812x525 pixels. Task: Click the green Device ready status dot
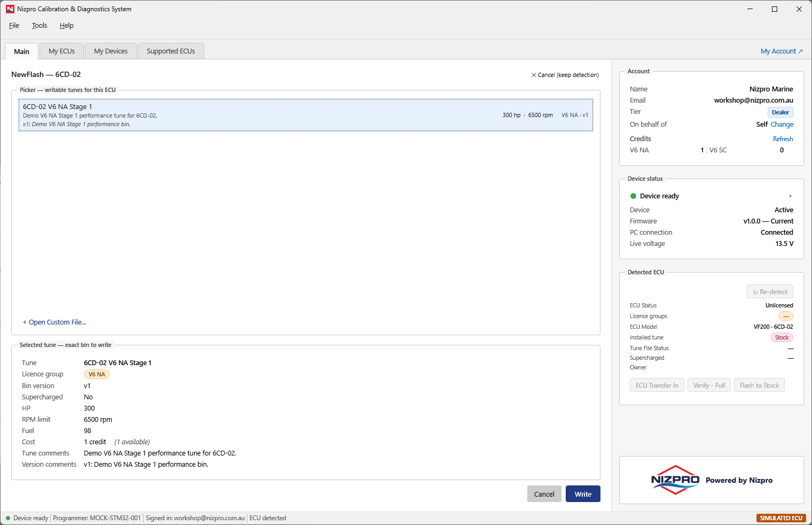tap(633, 196)
